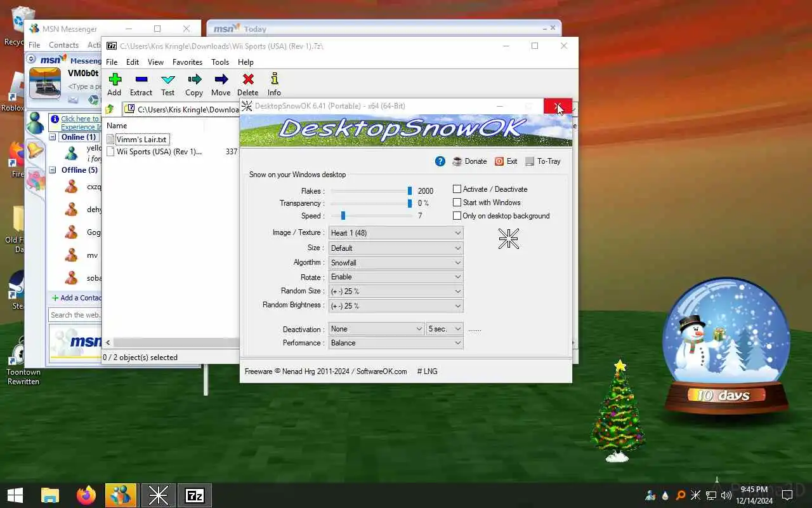Open the View menu in 7-Zip
Screen dimensions: 812x508
[155, 62]
